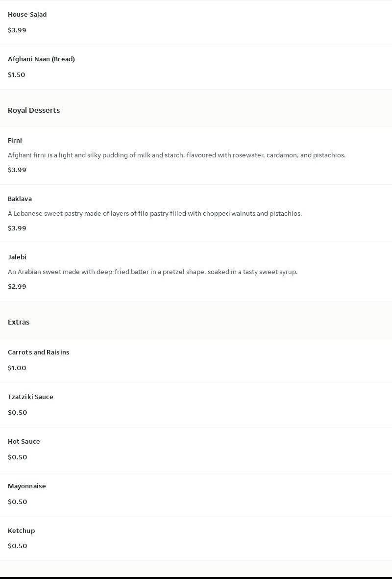
Task: Select the House Salad menu item
Action: (x=196, y=23)
